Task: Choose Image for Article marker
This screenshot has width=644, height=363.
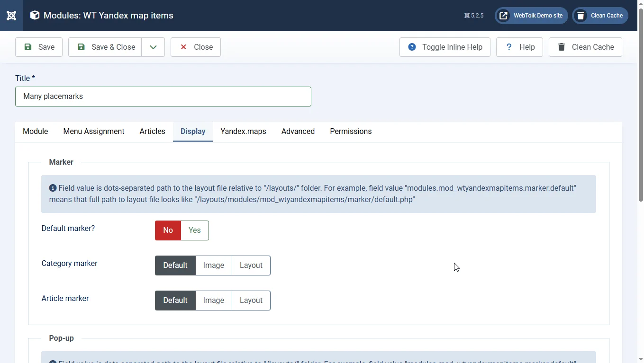Action: point(214,301)
